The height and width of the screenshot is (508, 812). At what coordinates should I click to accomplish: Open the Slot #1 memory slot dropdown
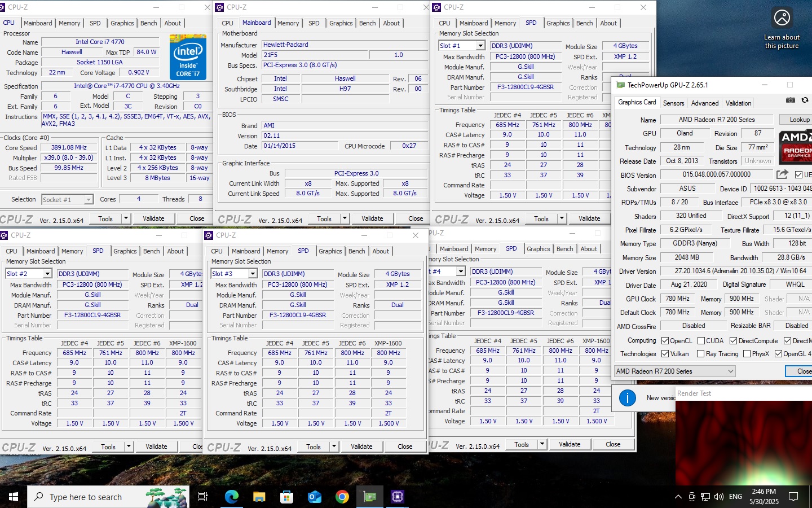(x=480, y=46)
